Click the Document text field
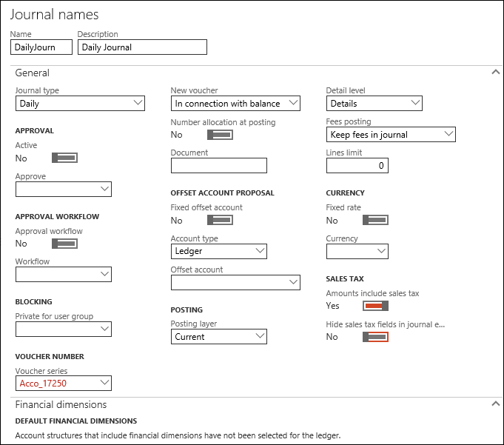This screenshot has width=504, height=445. [218, 166]
